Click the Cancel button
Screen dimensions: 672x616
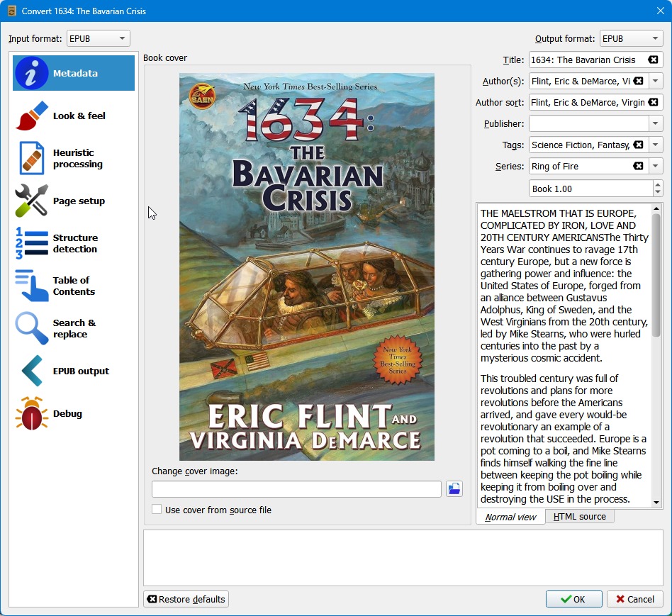pyautogui.click(x=635, y=599)
